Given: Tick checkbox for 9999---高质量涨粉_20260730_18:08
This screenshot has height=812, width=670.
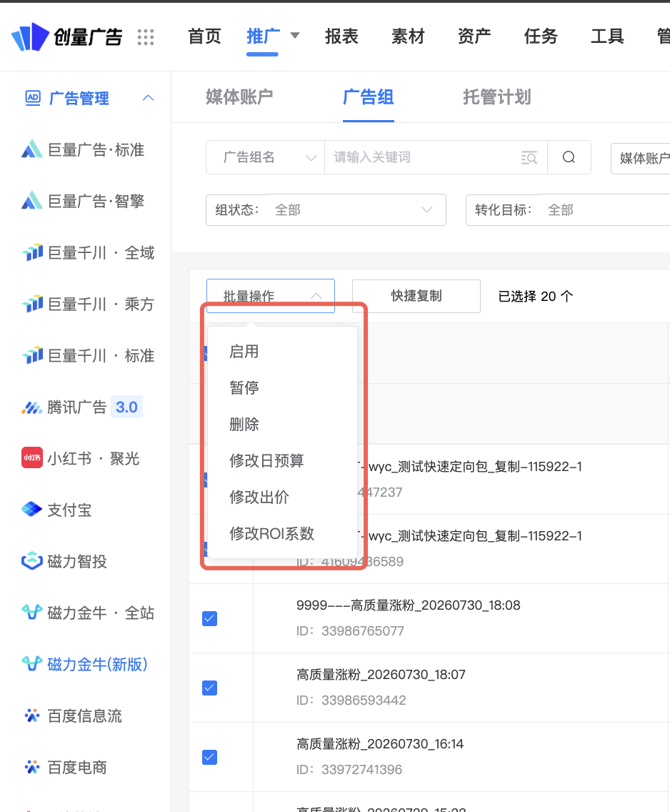Looking at the screenshot, I should 209,619.
